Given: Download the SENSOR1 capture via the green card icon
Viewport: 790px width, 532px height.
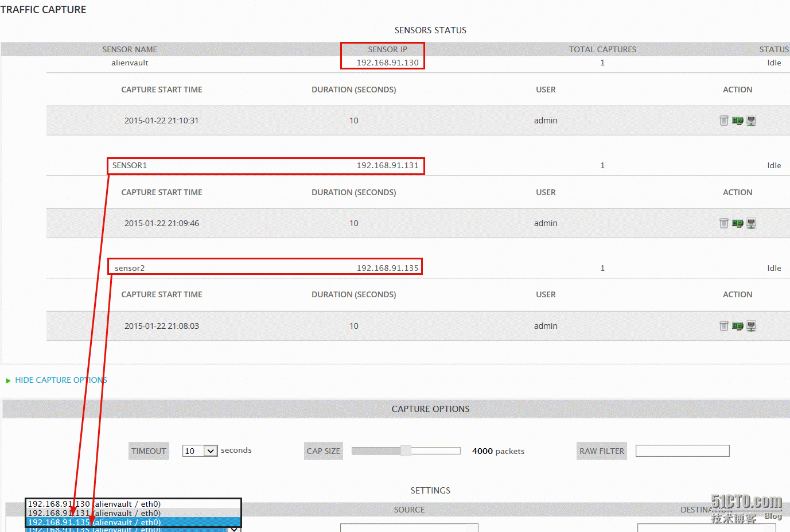Looking at the screenshot, I should (x=737, y=223).
